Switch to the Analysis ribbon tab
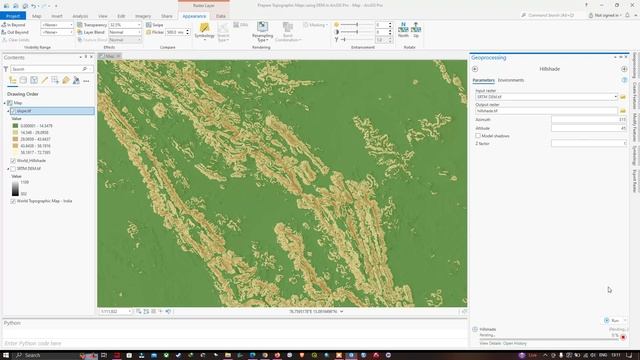640x360 pixels. [80, 16]
